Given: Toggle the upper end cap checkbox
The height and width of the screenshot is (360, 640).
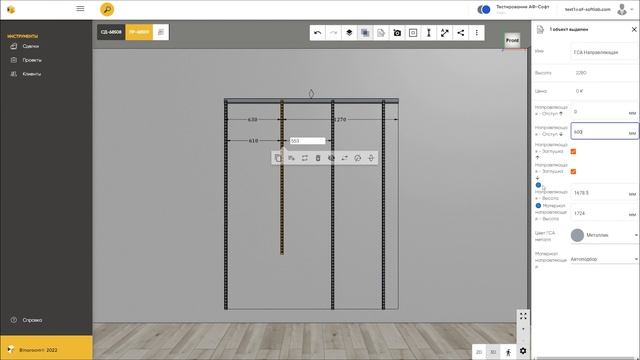Looking at the screenshot, I should [573, 151].
